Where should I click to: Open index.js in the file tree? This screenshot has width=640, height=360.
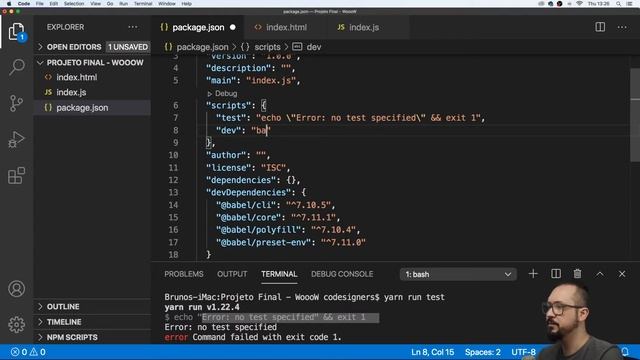[x=71, y=93]
